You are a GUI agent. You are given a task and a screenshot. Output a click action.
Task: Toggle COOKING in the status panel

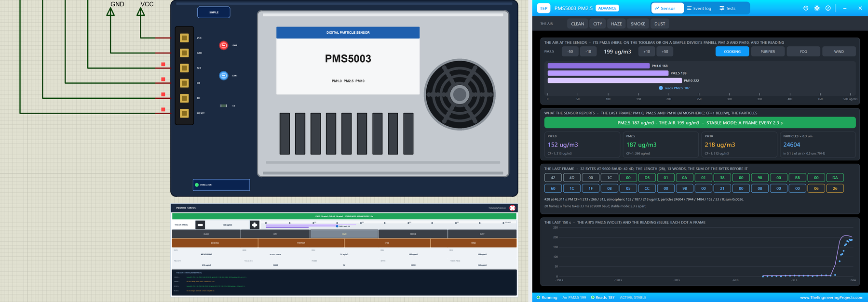tap(215, 243)
